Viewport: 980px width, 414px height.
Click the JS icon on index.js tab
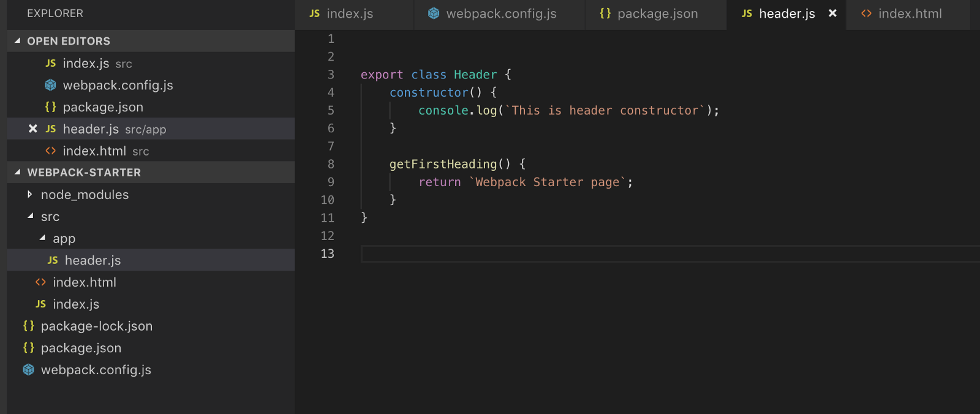click(314, 13)
